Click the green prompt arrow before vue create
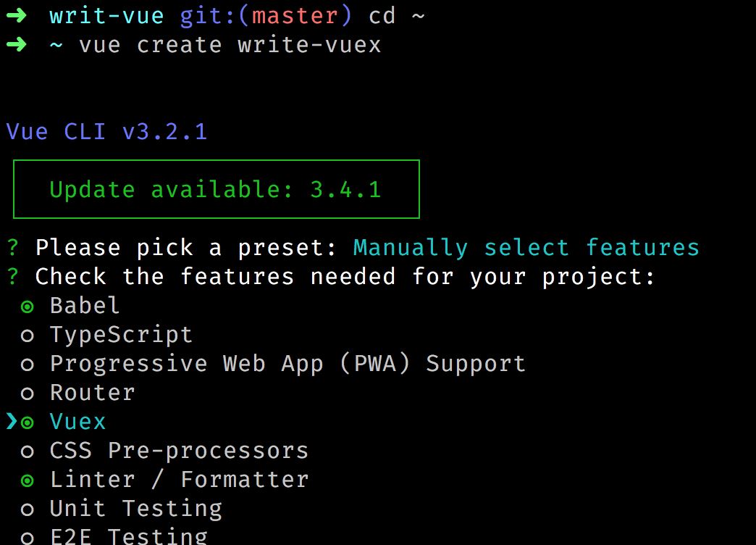756x545 pixels. pyautogui.click(x=16, y=45)
